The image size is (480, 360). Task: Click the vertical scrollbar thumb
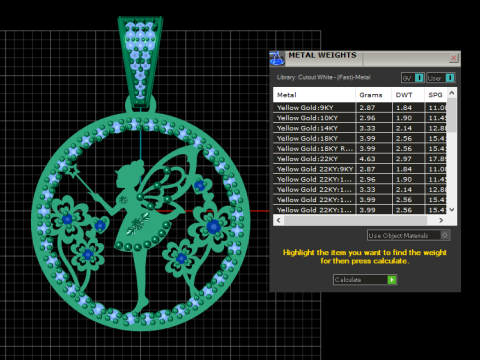pyautogui.click(x=452, y=115)
